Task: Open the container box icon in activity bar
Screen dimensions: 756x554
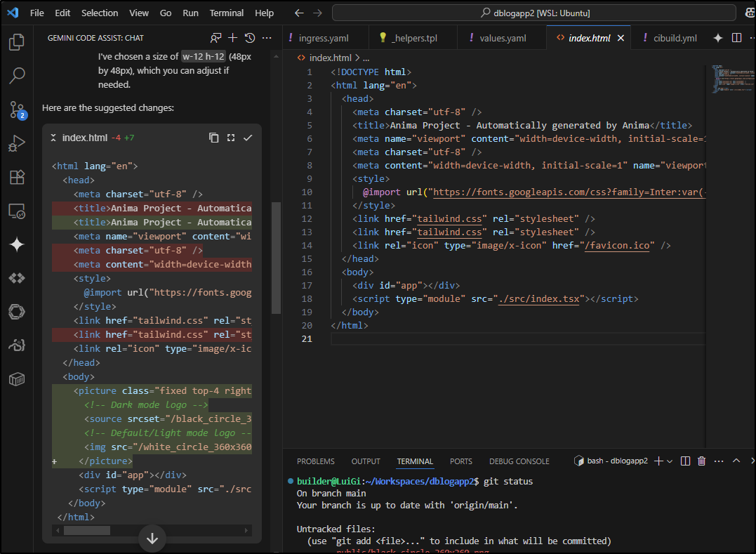Action: pyautogui.click(x=17, y=379)
